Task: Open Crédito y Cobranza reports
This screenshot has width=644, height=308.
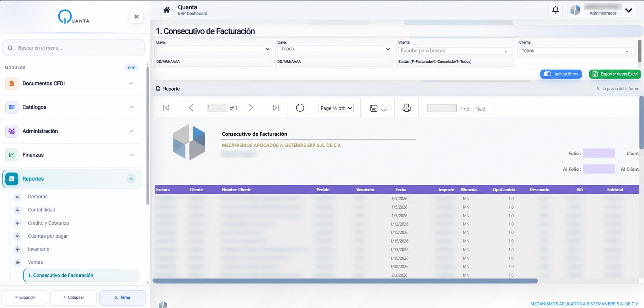Action: coord(48,223)
